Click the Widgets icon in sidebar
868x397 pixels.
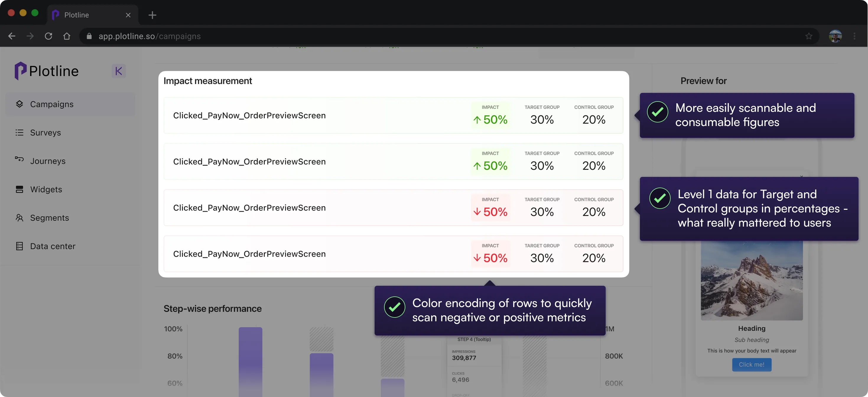click(19, 189)
